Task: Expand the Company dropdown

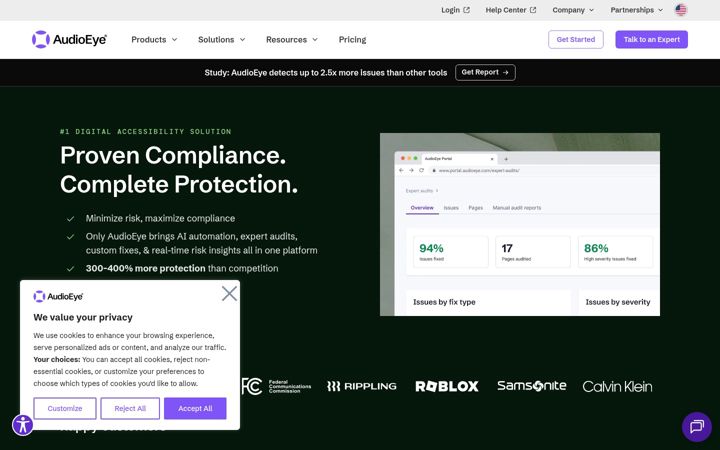Action: click(573, 10)
